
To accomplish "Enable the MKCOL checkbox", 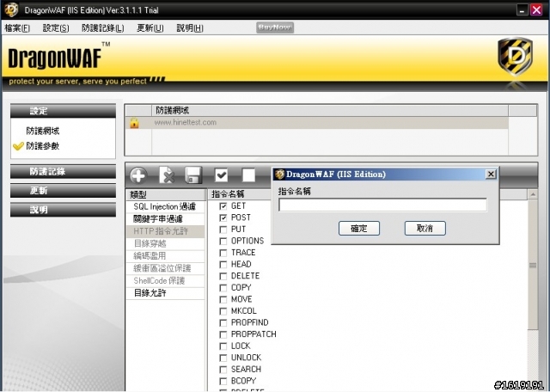I will (x=223, y=311).
